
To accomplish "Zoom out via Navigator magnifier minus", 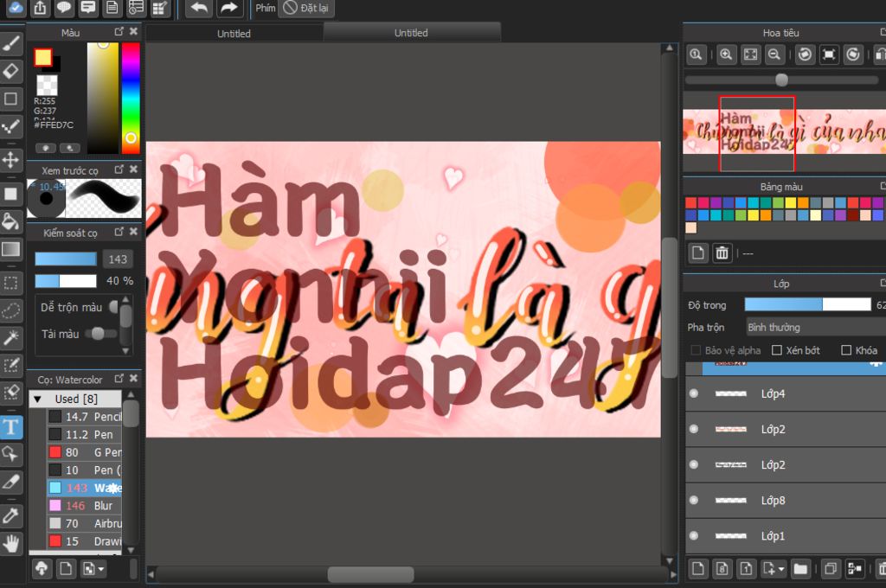I will click(x=774, y=54).
